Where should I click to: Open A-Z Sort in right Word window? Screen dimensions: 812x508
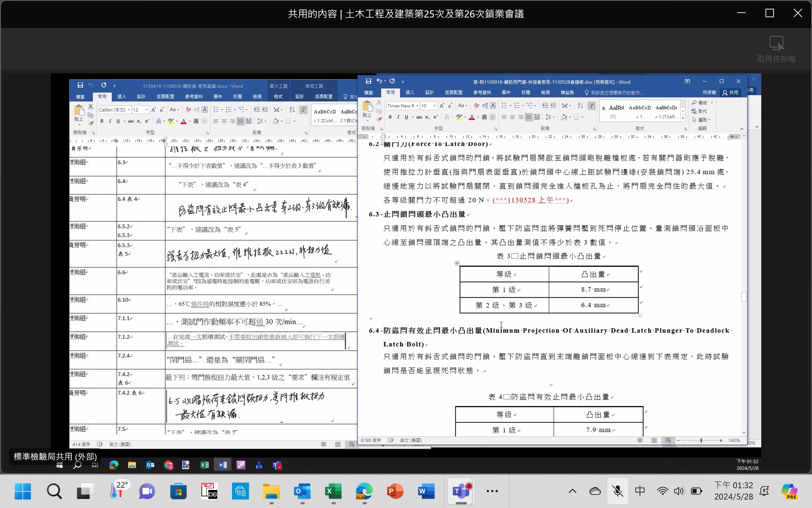pyautogui.click(x=580, y=106)
